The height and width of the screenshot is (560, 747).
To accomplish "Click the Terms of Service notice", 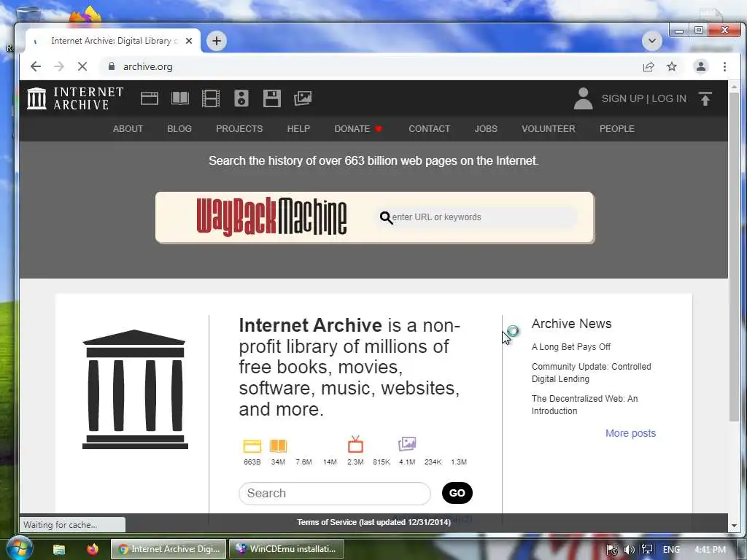I will 373,522.
